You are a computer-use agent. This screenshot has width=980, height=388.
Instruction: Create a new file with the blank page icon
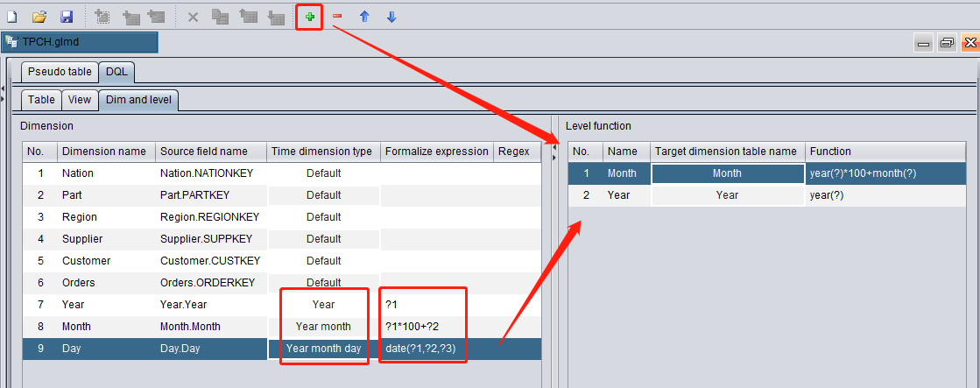click(11, 17)
